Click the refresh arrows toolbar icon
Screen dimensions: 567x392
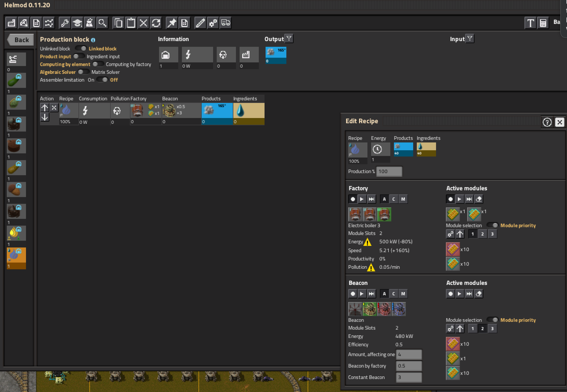tap(156, 23)
